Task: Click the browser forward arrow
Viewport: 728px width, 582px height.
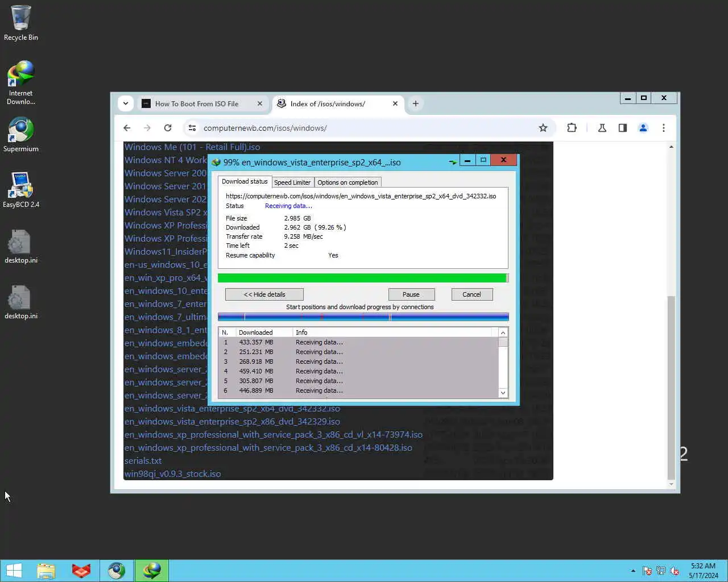Action: [x=147, y=128]
